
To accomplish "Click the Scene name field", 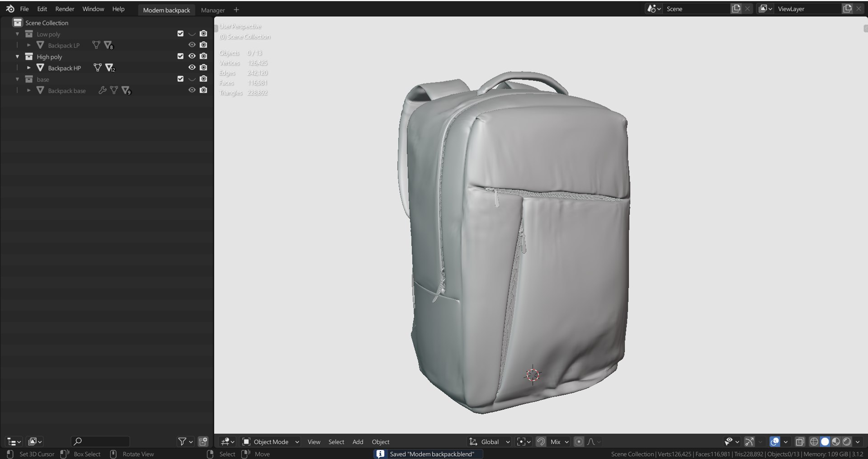I will pos(696,9).
